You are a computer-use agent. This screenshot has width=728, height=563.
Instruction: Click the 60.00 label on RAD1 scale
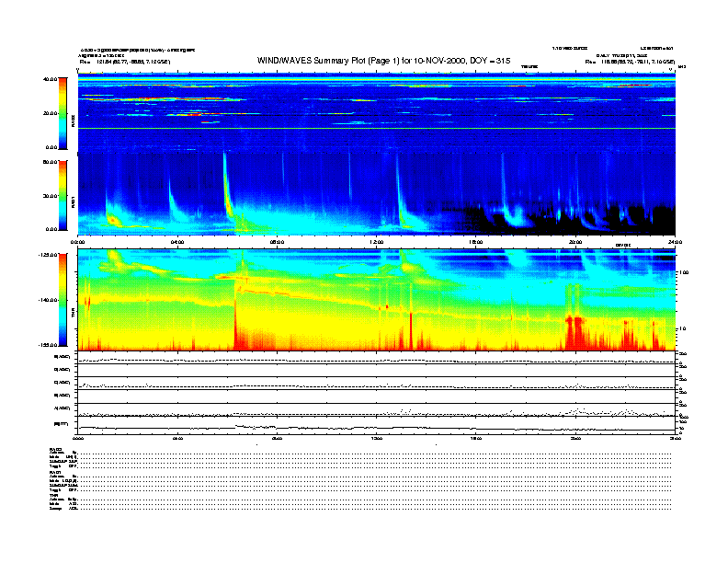pos(50,162)
